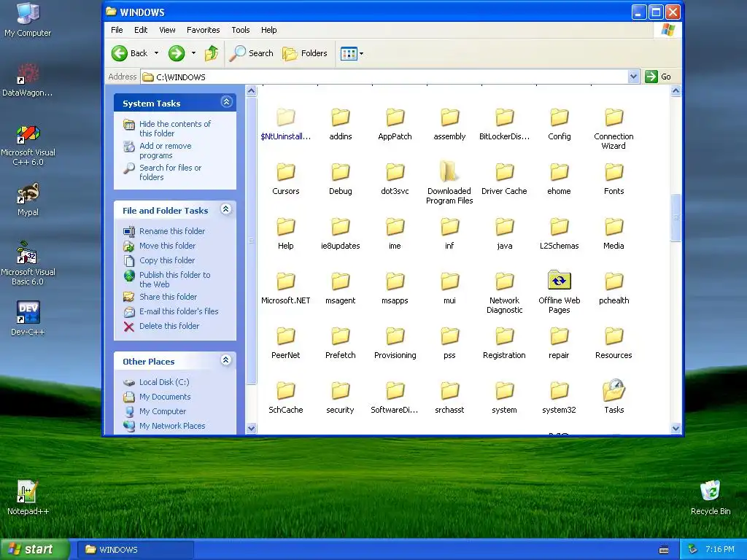This screenshot has height=560, width=747.
Task: Open the Views toolbar dropdown
Action: (352, 53)
